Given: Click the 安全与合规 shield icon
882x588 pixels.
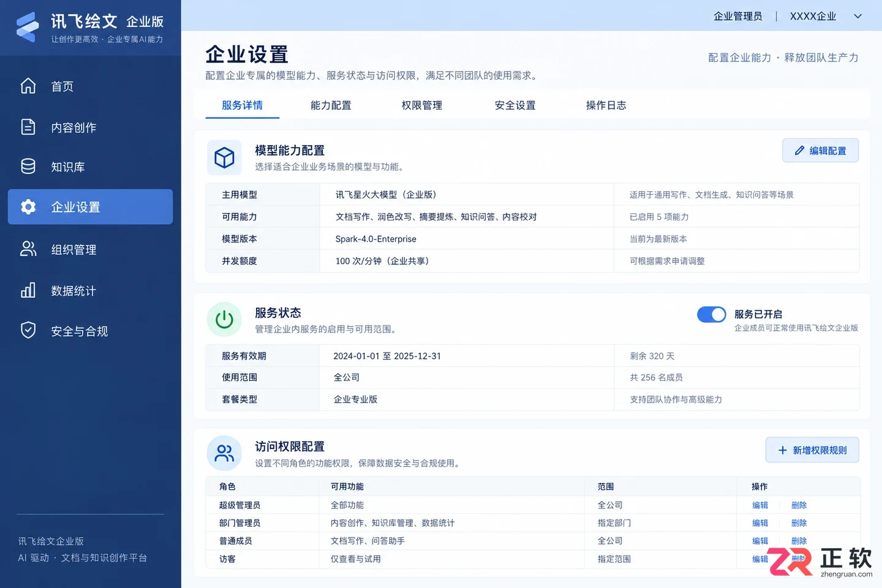Looking at the screenshot, I should coord(28,330).
